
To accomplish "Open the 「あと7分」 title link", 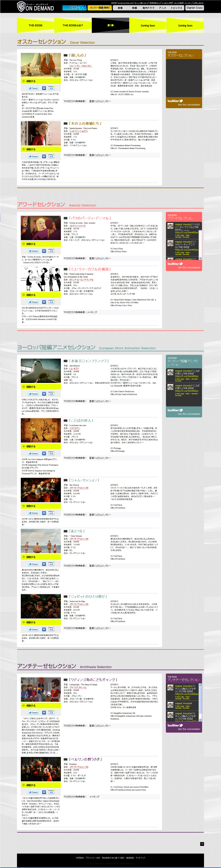I will click(77, 531).
